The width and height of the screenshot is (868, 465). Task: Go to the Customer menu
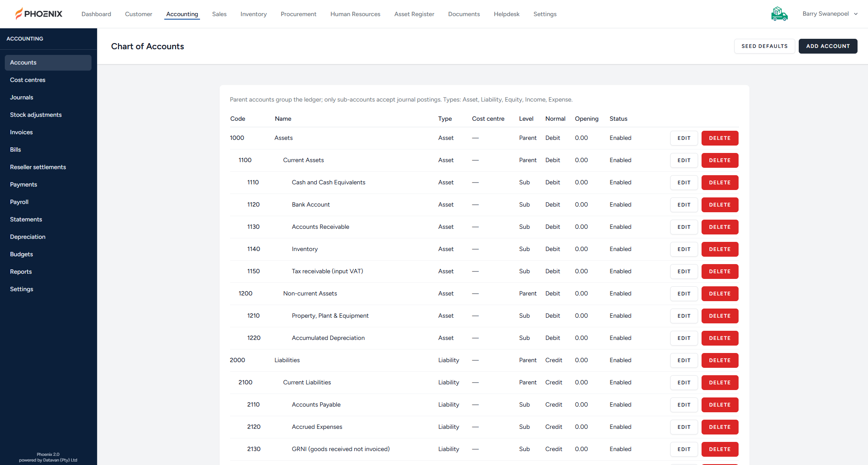pyautogui.click(x=139, y=14)
